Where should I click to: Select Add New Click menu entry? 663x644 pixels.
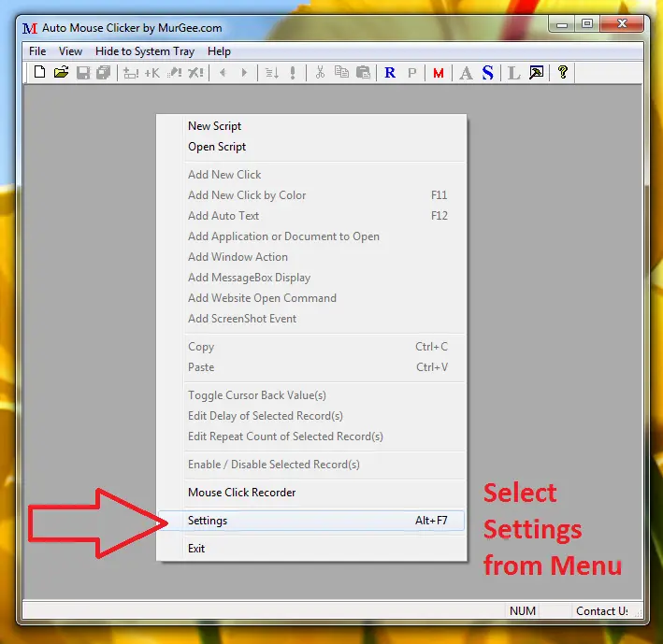point(311,175)
